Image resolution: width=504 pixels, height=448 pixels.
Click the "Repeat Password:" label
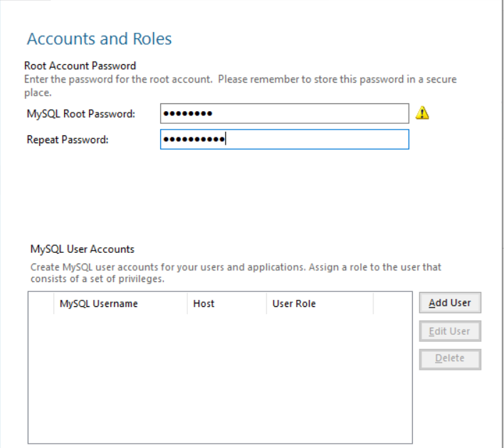pyautogui.click(x=68, y=140)
